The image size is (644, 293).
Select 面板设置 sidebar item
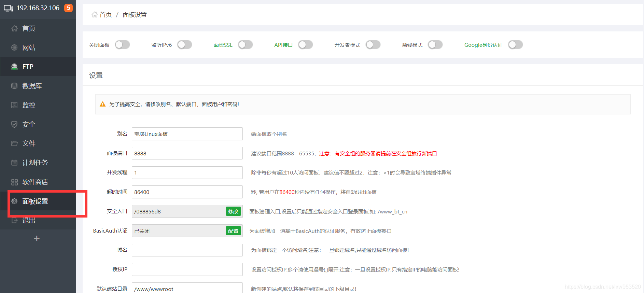(38, 201)
